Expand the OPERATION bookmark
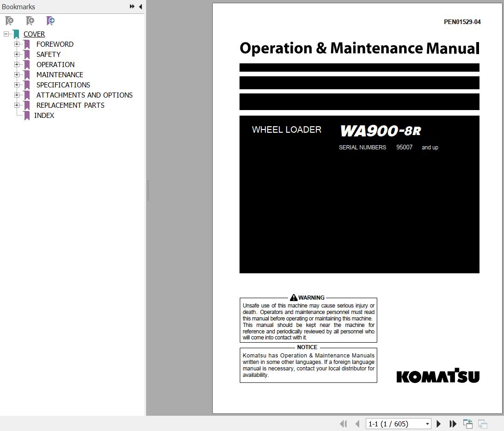 (x=17, y=64)
